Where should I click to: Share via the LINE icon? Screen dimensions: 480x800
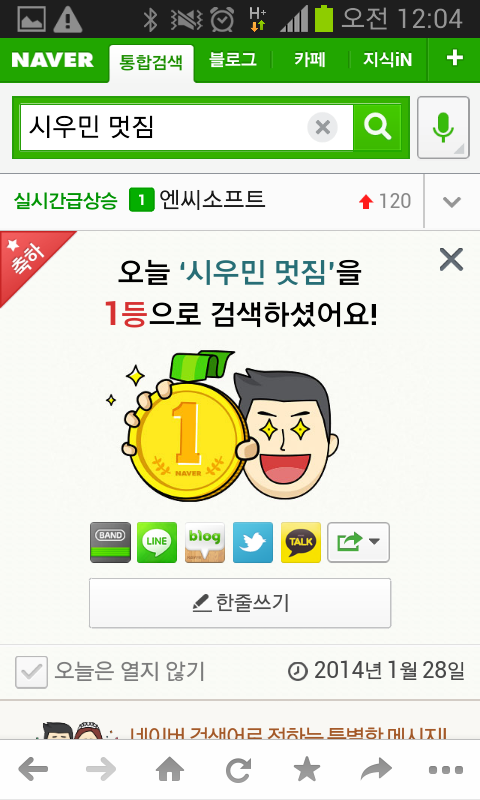tap(157, 542)
